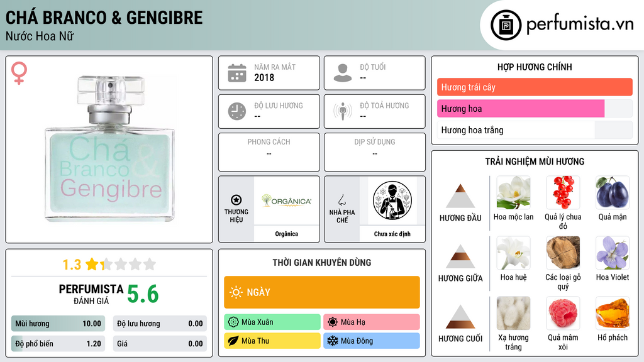Viewport: 644px width, 362px height.
Task: Click the perfumista.vn perfume bottle logo icon
Action: pyautogui.click(x=506, y=25)
